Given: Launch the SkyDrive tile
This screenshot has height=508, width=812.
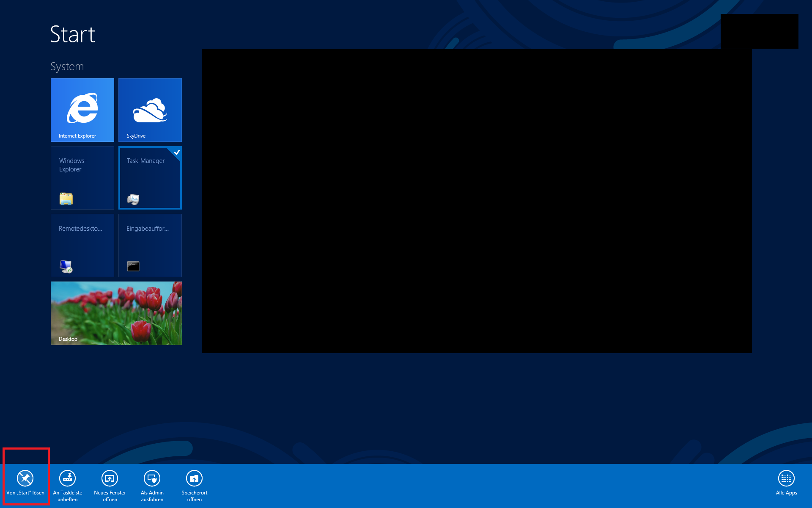Looking at the screenshot, I should (x=150, y=110).
